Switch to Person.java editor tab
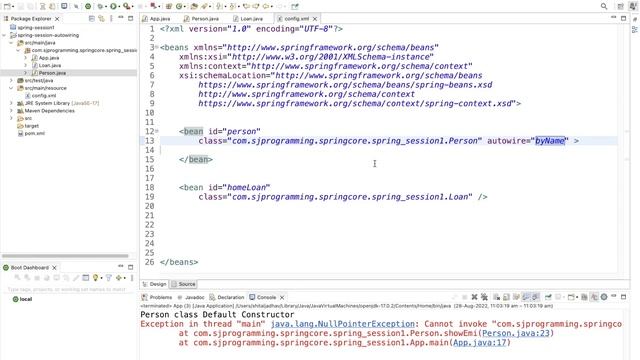This screenshot has height=360, width=640. click(x=201, y=19)
